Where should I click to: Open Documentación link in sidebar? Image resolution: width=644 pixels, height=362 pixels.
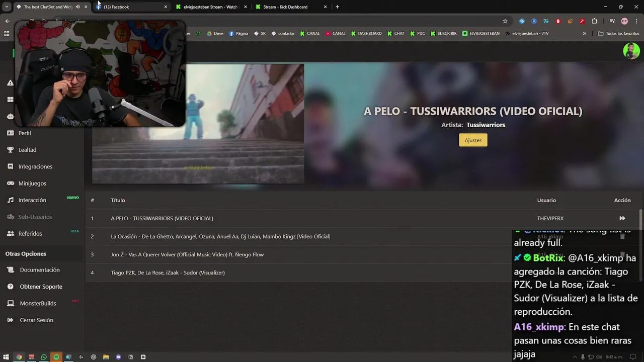tap(40, 270)
